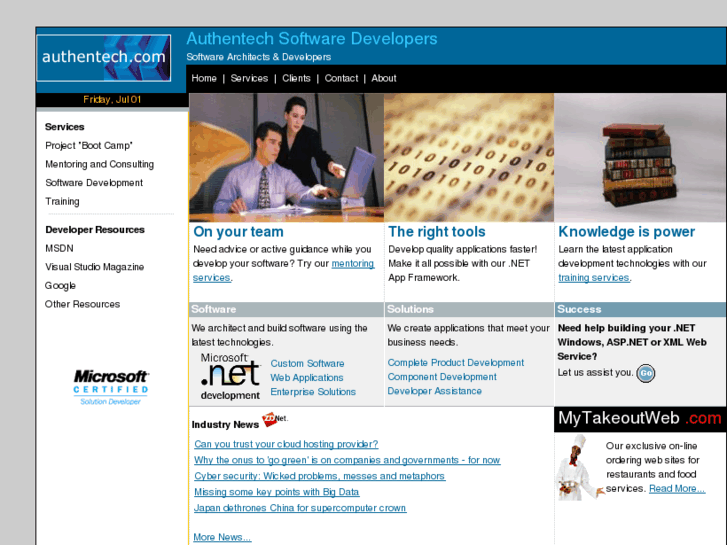Screen dimensions: 727x545
Task: Open the Developer Assistance link
Action: (434, 391)
